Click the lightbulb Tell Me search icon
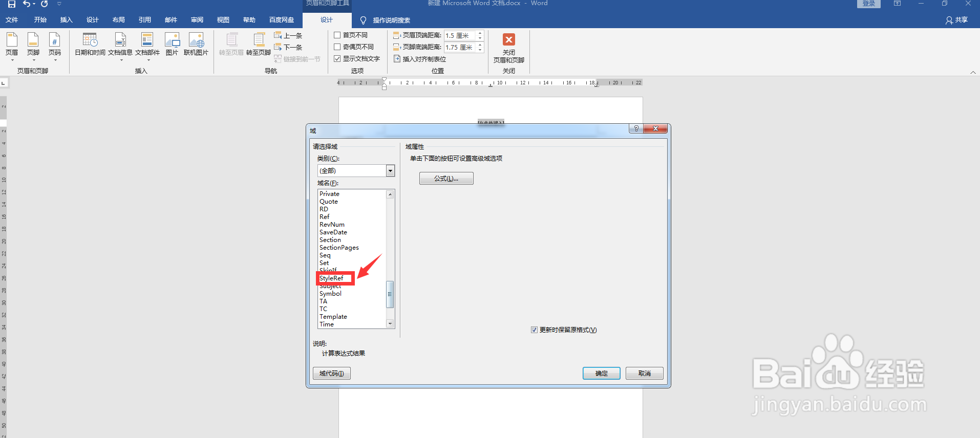 pyautogui.click(x=364, y=20)
